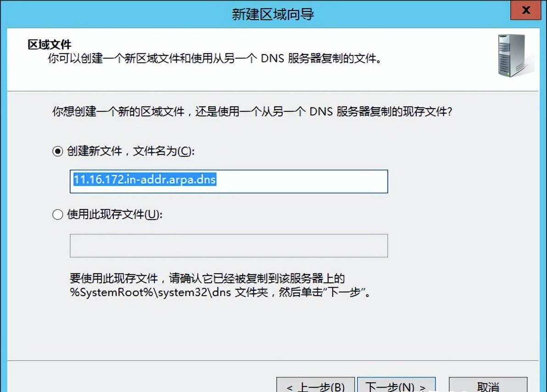Select the use existing file radio button

click(x=57, y=214)
